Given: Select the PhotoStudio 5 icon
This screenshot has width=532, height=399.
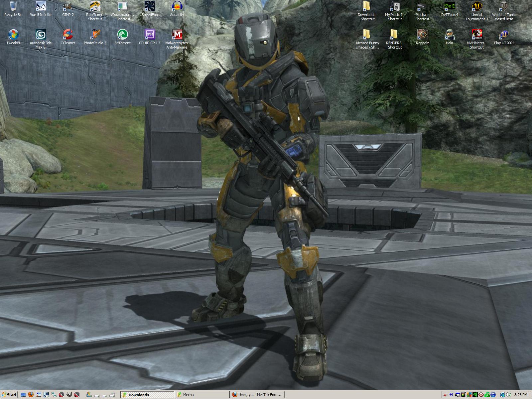Looking at the screenshot, I should pos(95,37).
